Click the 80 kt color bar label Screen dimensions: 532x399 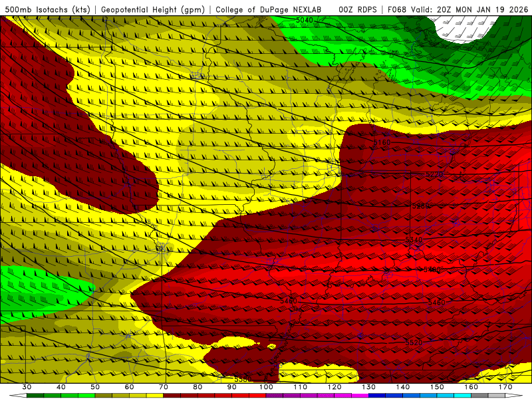[198, 387]
